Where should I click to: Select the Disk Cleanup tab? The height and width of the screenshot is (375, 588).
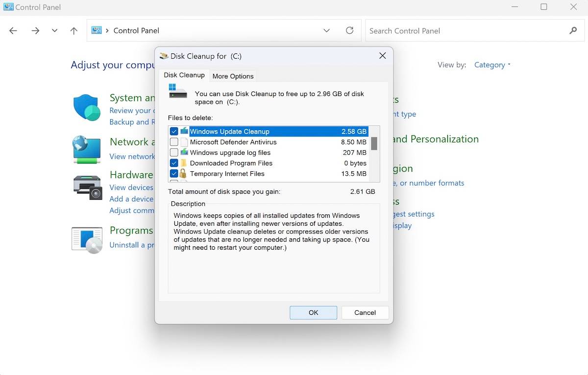pyautogui.click(x=184, y=75)
